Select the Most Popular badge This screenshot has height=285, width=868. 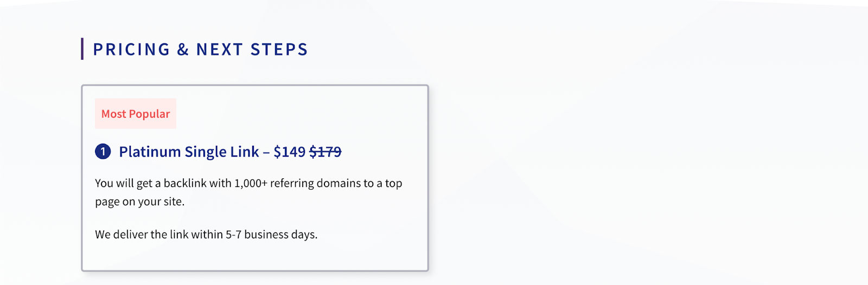click(136, 113)
